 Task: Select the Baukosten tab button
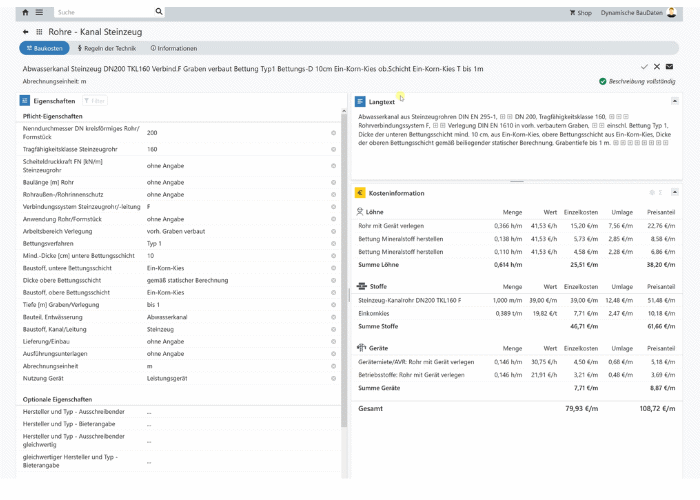coord(42,48)
